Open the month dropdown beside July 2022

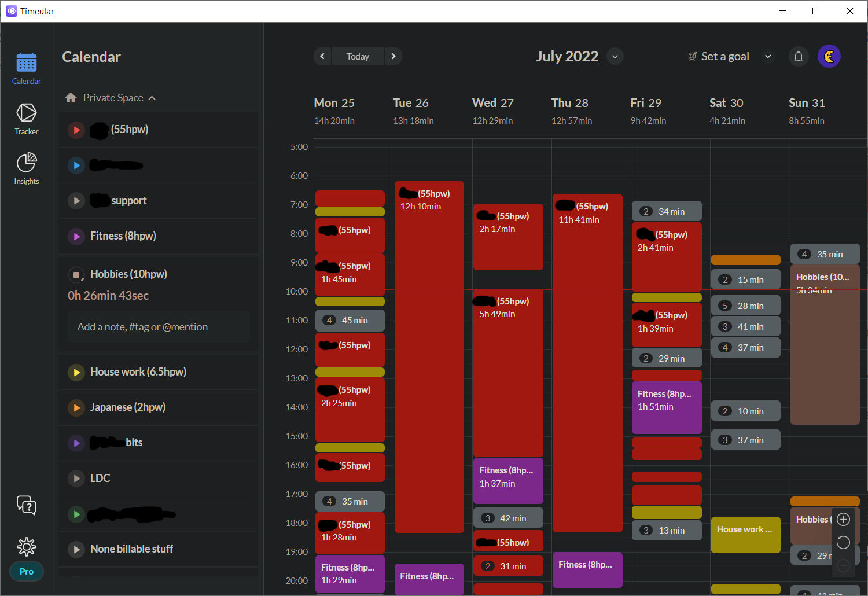click(615, 56)
